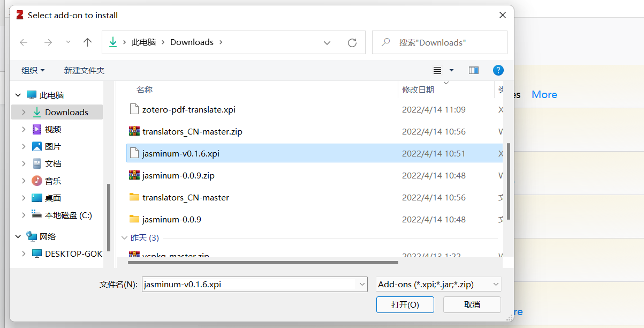
Task: Select Downloads in the address breadcrumb
Action: (192, 42)
